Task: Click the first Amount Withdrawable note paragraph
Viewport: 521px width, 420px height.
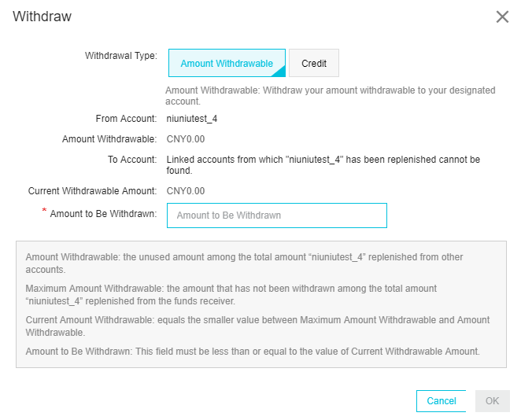Action: [x=244, y=263]
